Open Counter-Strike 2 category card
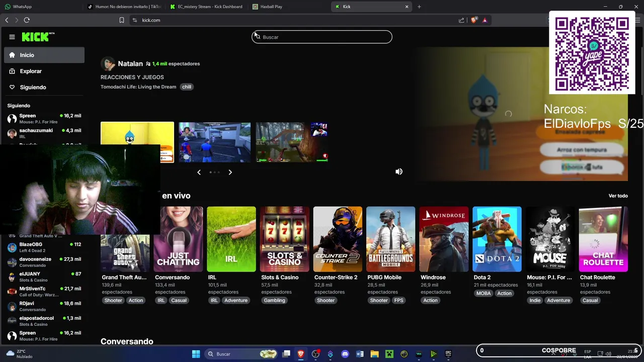Screen dimensions: 644x362 click(x=338, y=239)
